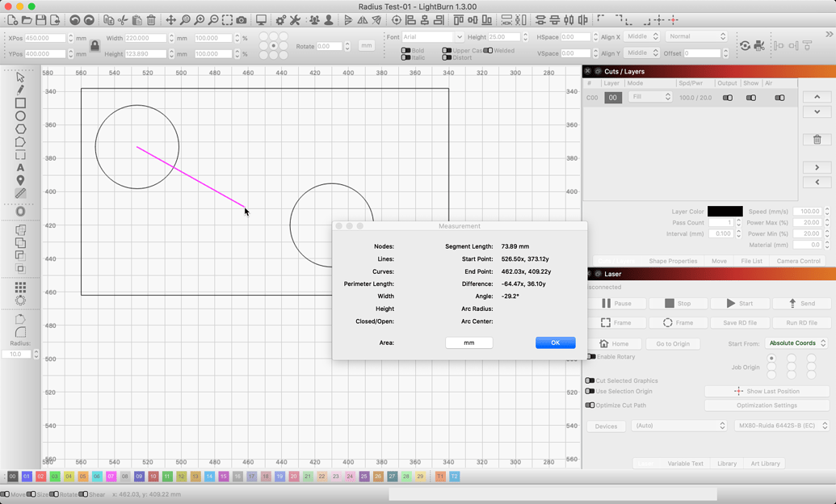Toggle Bold text formatting
Image resolution: width=836 pixels, height=504 pixels.
coord(405,49)
